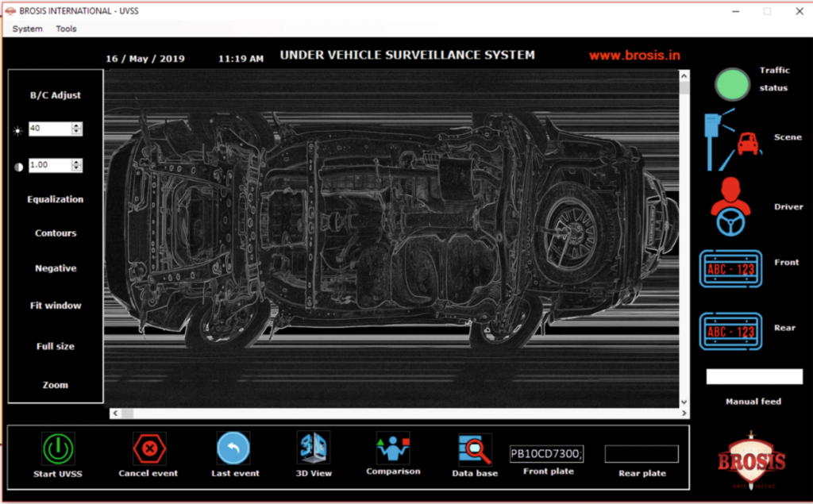Open the Tools menu
The height and width of the screenshot is (504, 813).
(67, 29)
